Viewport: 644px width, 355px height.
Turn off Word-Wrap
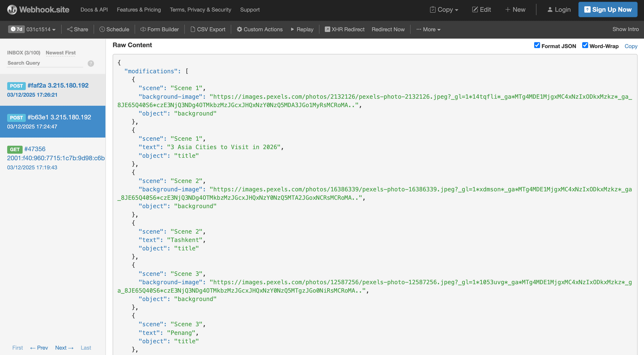pos(585,45)
